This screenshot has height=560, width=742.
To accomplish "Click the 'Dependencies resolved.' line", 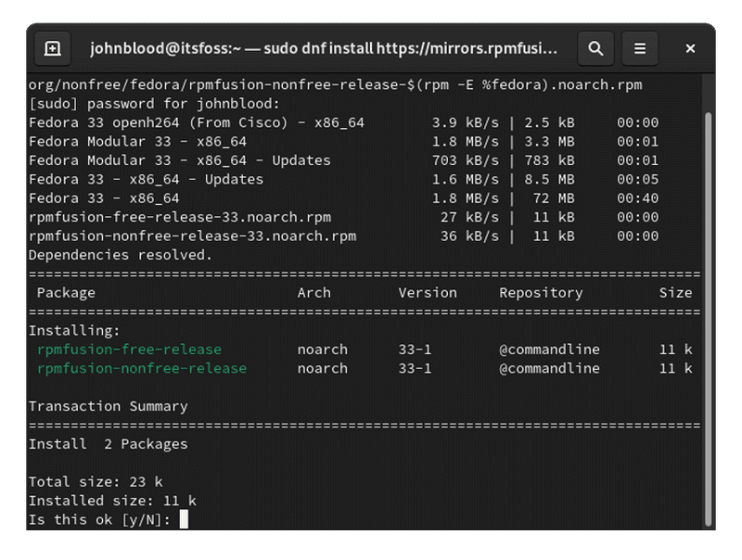I will (x=121, y=254).
